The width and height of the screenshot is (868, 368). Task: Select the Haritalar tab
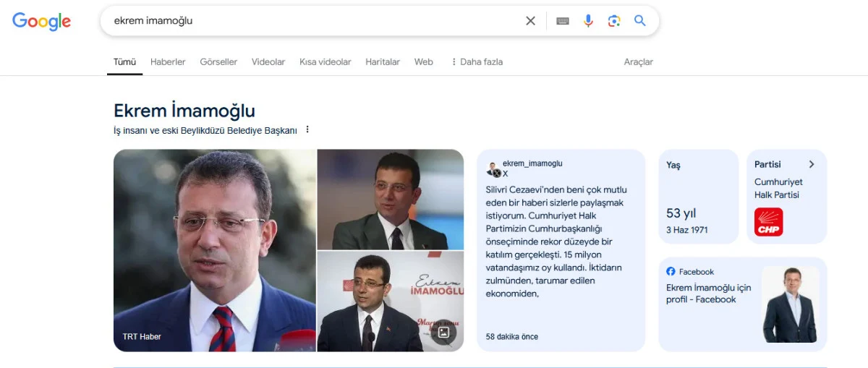point(383,62)
